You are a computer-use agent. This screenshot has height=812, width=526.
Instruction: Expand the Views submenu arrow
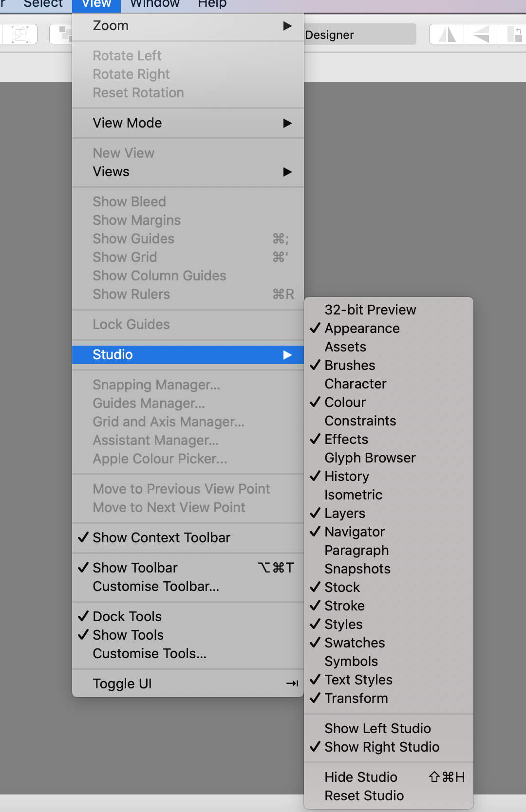(287, 172)
